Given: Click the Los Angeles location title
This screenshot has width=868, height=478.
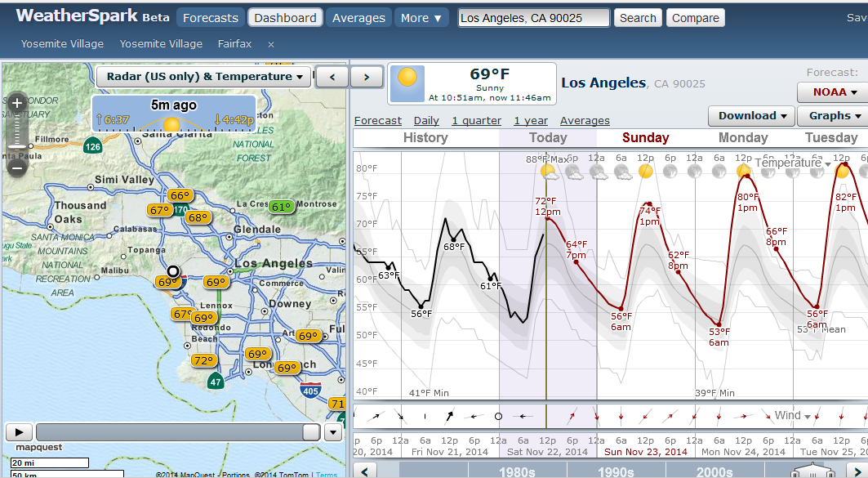Looking at the screenshot, I should point(603,83).
